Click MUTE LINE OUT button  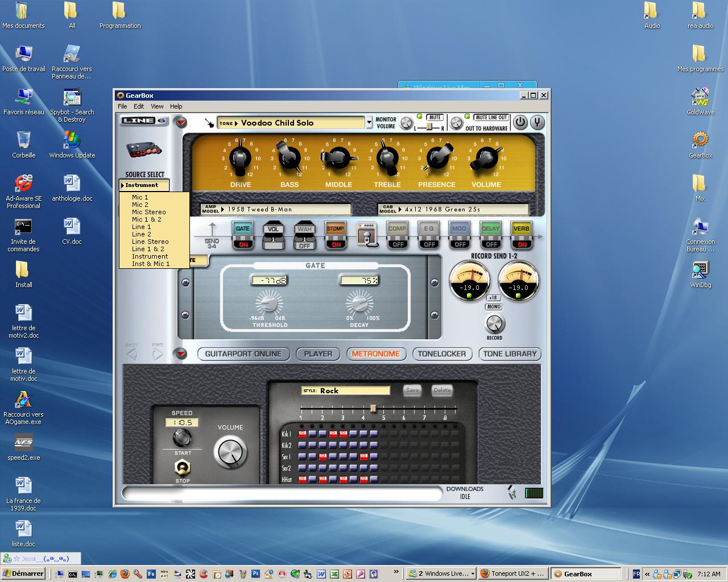point(491,117)
